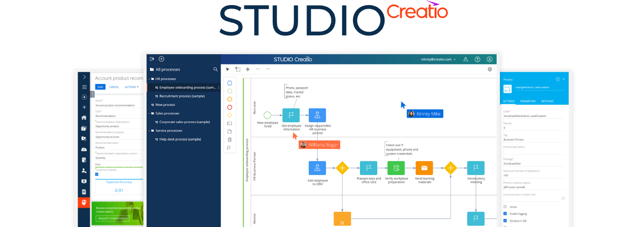644x227 pixels.
Task: Select the Get employee information task node
Action: click(x=291, y=115)
